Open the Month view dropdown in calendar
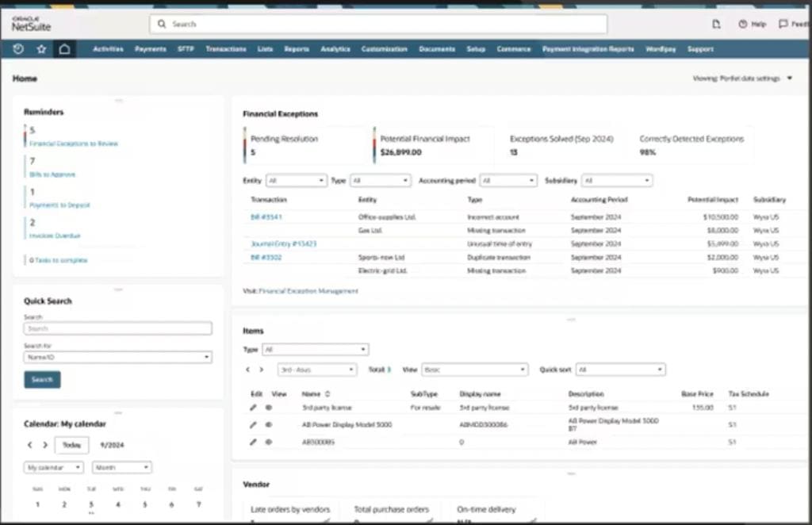The image size is (812, 525). click(x=121, y=468)
